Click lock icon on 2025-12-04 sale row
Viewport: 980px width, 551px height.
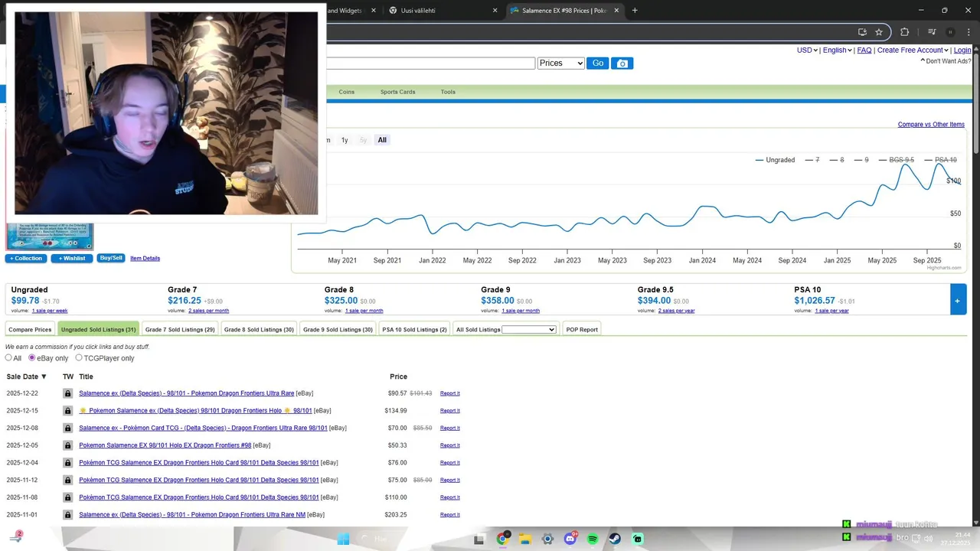[67, 463]
